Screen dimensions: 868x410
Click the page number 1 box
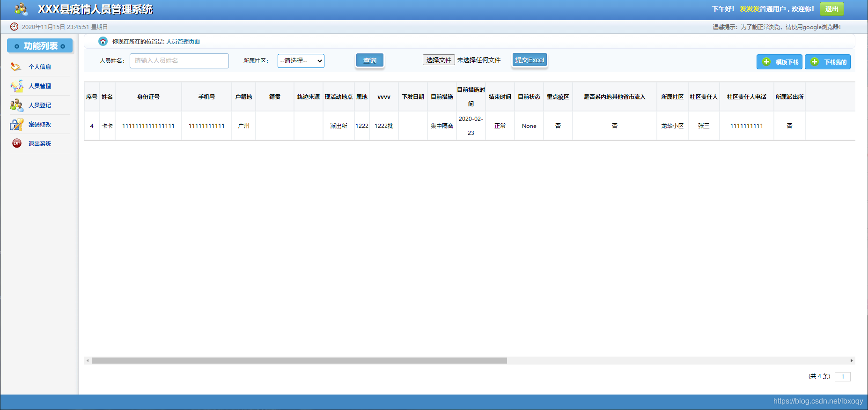pos(843,376)
